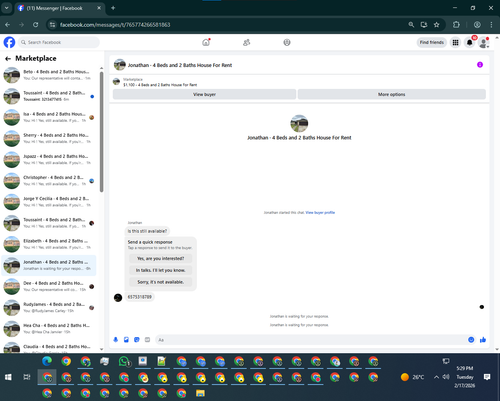500x401 pixels.
Task: Record a voice clip with microphone icon
Action: coord(116,340)
